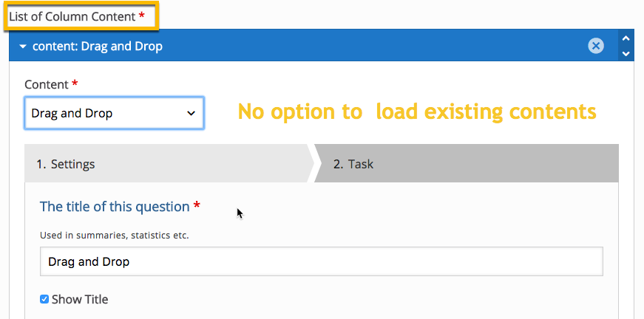This screenshot has height=319, width=644.
Task: Click the 'Content' field label
Action: (x=47, y=84)
